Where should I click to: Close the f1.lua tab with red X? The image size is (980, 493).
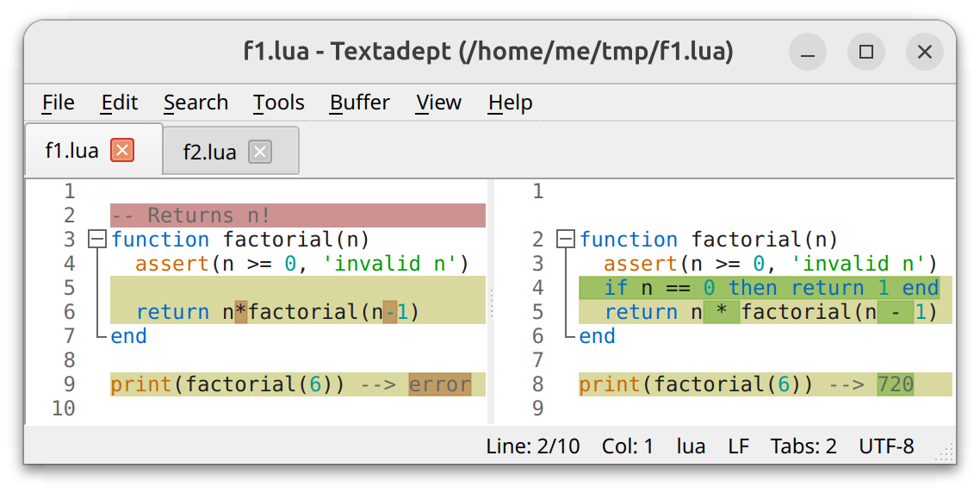122,150
